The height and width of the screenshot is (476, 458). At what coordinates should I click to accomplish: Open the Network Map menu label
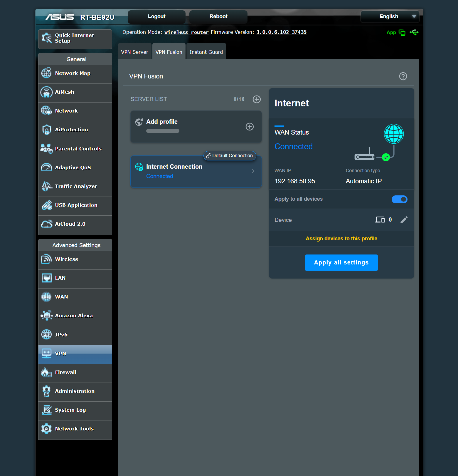point(73,73)
